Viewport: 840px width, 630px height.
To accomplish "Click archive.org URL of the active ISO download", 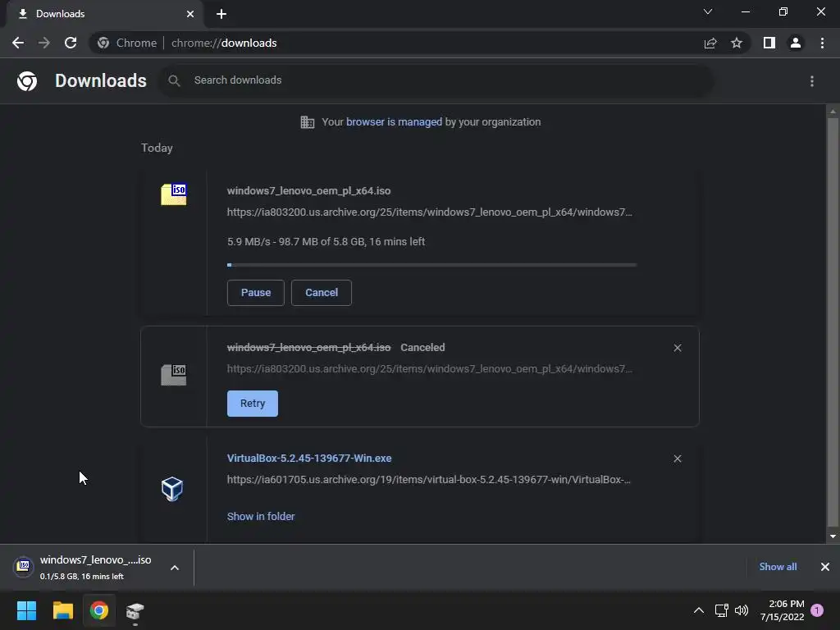I will tap(430, 212).
